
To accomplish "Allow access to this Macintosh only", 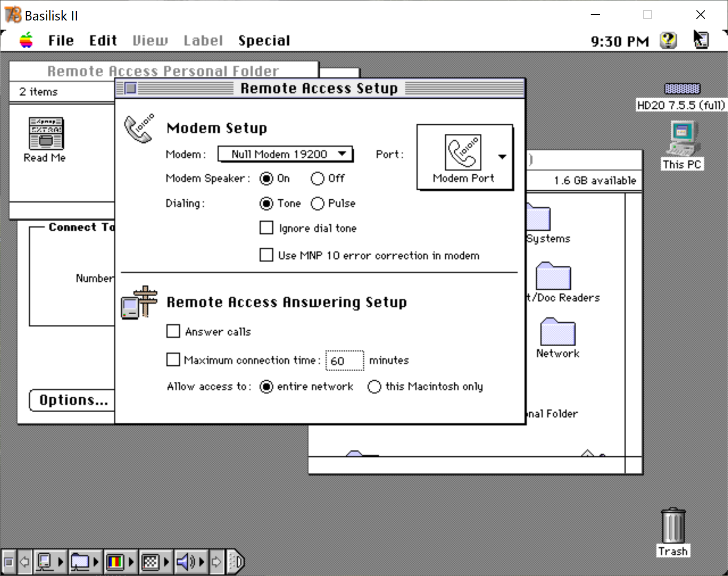I will (x=374, y=387).
